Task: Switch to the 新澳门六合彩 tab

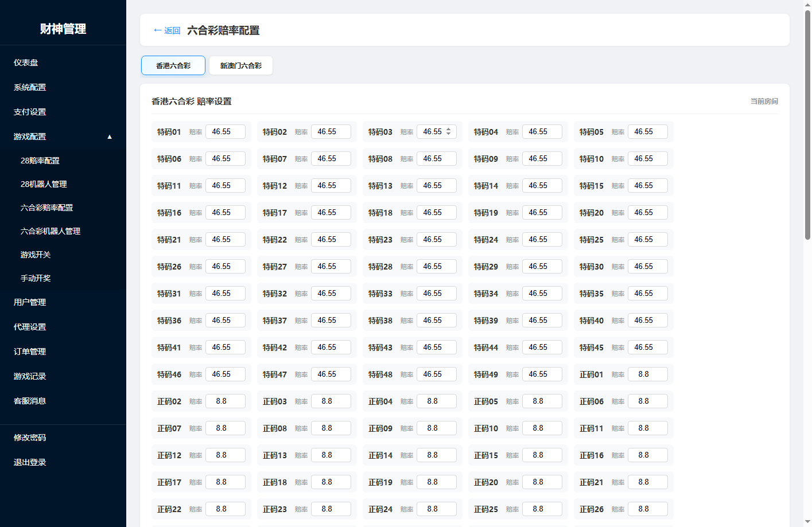Action: point(241,65)
